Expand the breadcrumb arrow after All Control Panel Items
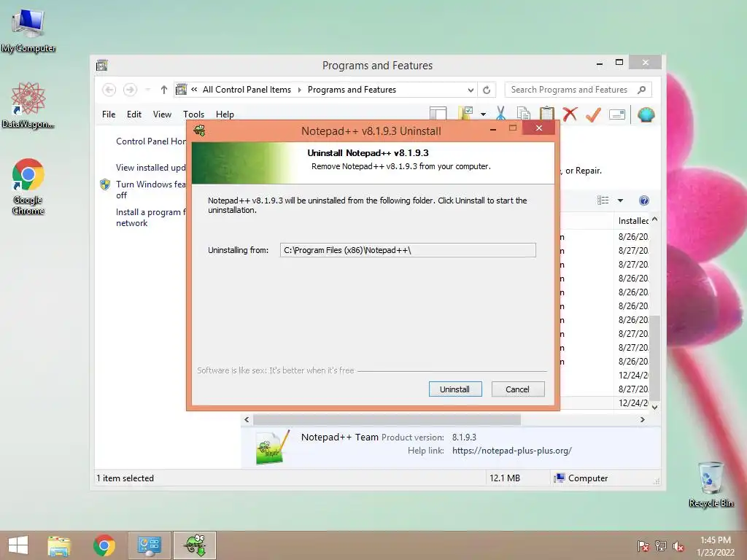This screenshot has width=747, height=560. (x=300, y=90)
